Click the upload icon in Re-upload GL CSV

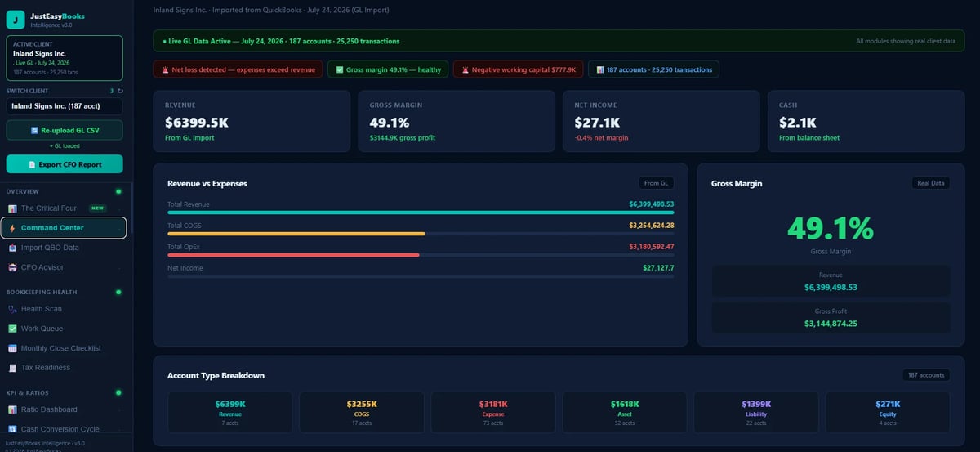tap(34, 130)
